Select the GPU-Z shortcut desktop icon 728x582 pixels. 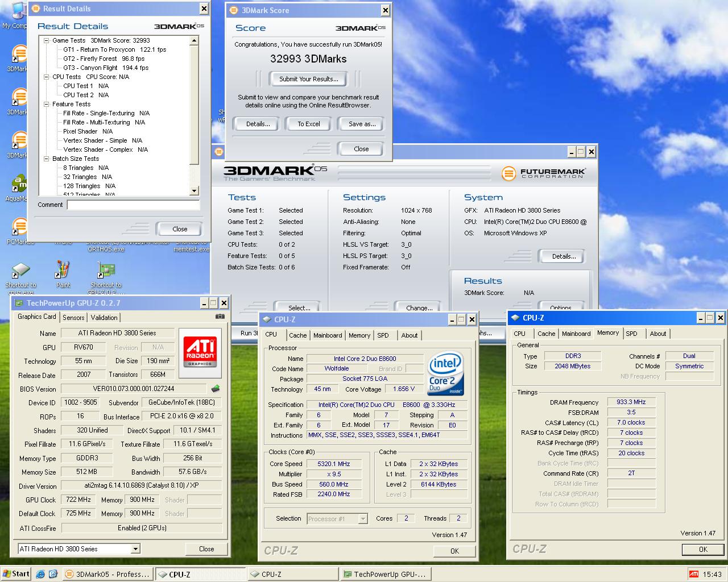click(106, 277)
